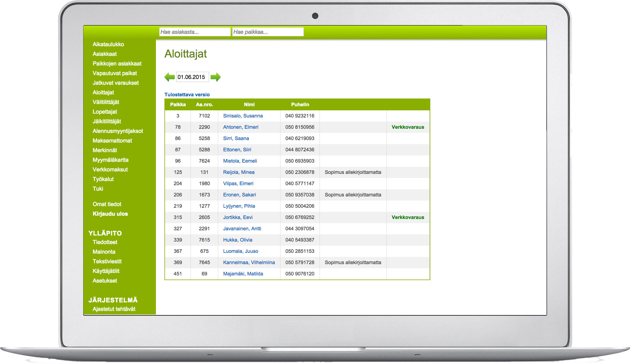Open Merkinnät in sidebar
The width and height of the screenshot is (630, 364).
tap(105, 150)
